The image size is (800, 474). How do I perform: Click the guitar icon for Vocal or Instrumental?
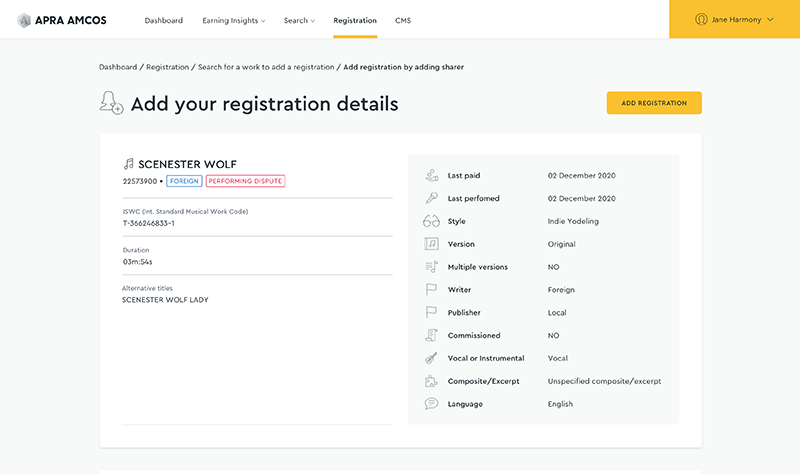pyautogui.click(x=431, y=358)
